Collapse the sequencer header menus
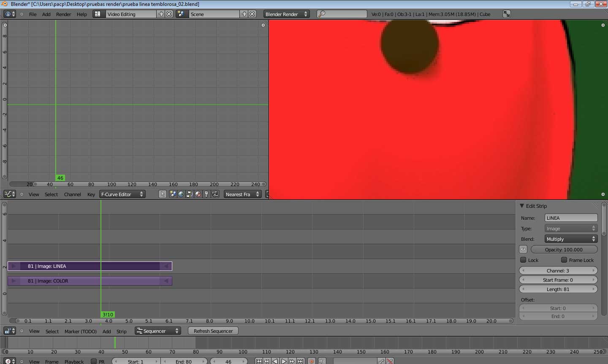The height and width of the screenshot is (364, 608). [22, 331]
